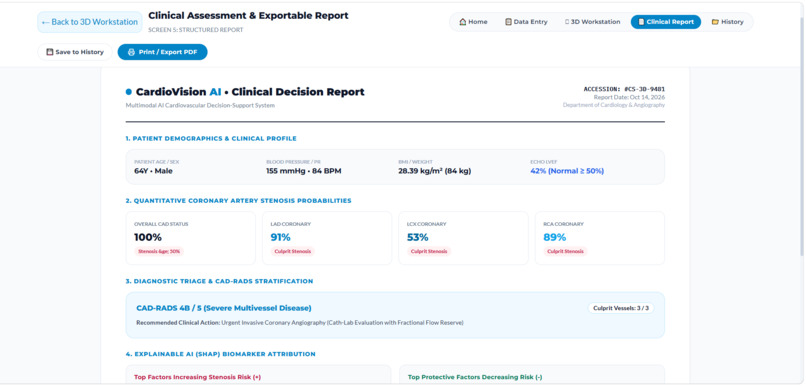Click LAD Coronary 91% value
The height and width of the screenshot is (386, 806).
[x=281, y=237]
